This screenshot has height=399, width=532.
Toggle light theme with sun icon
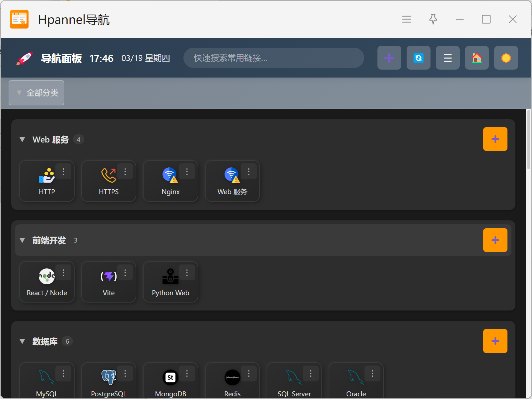pyautogui.click(x=506, y=58)
